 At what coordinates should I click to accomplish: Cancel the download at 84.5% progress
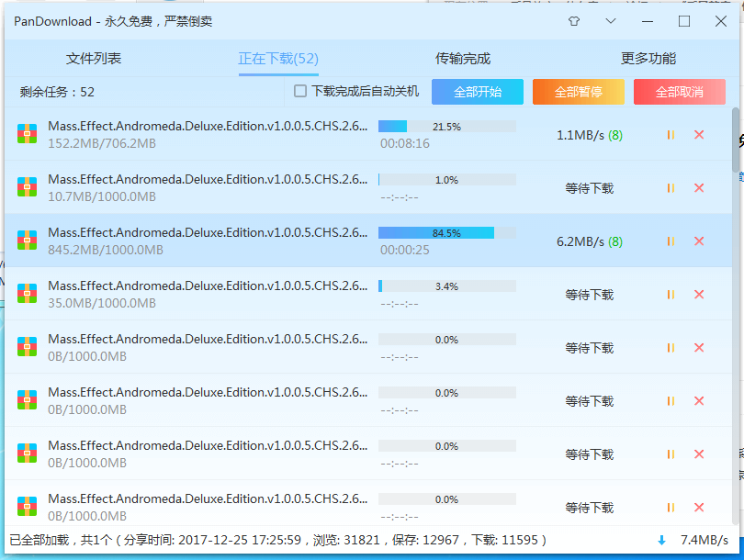(x=699, y=241)
